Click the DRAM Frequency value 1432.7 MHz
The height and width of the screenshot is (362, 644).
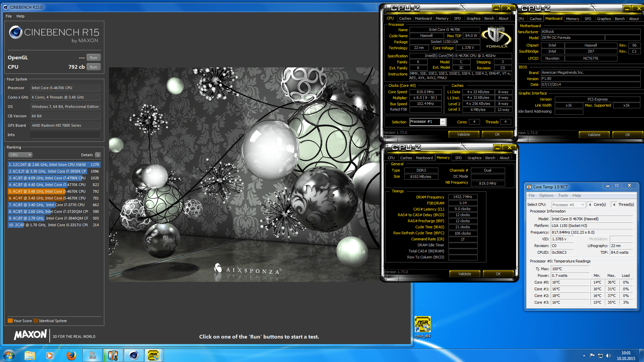pos(463,197)
